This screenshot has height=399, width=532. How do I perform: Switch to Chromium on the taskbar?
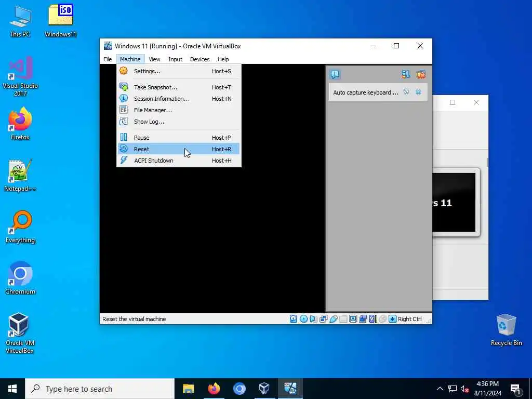click(239, 389)
